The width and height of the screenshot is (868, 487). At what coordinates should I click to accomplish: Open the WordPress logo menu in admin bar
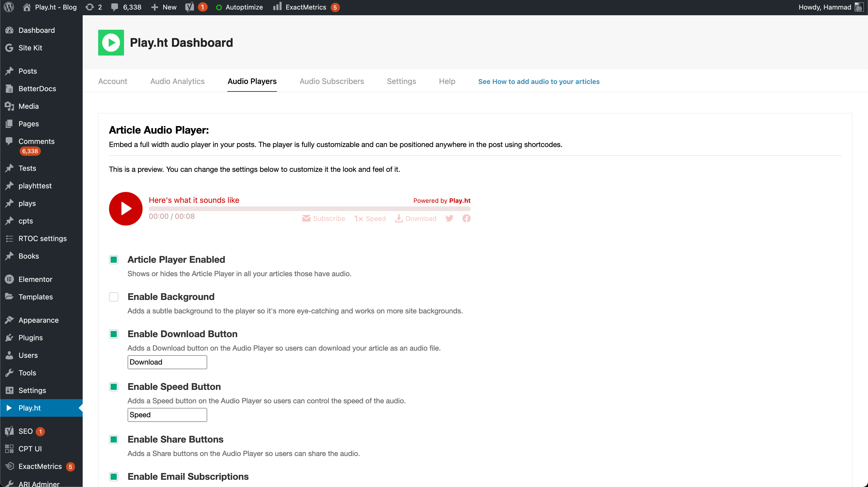[x=9, y=7]
